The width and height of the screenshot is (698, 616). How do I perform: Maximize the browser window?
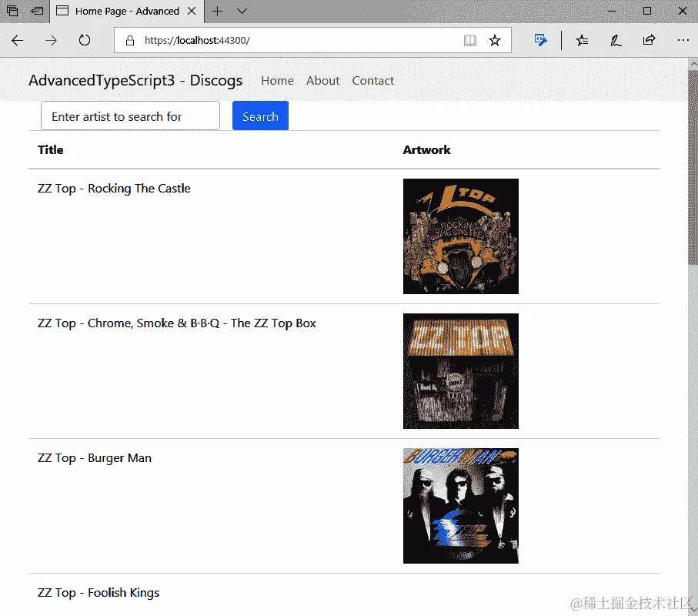[647, 11]
